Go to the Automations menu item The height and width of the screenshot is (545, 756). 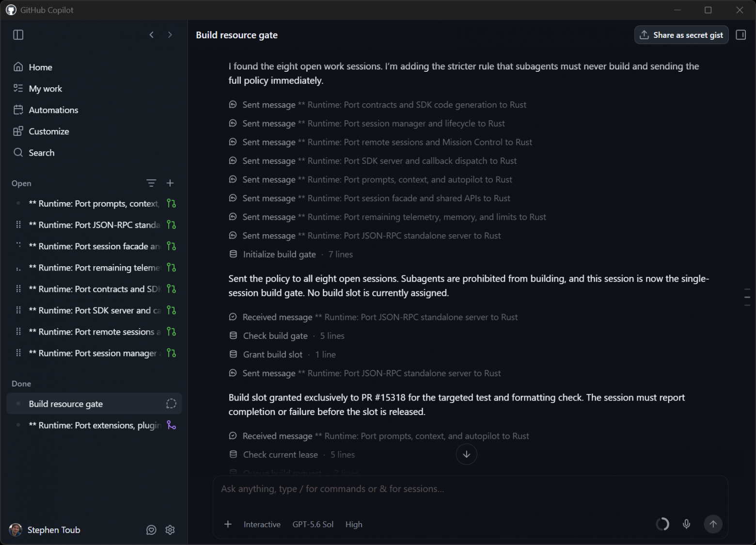[x=53, y=110]
